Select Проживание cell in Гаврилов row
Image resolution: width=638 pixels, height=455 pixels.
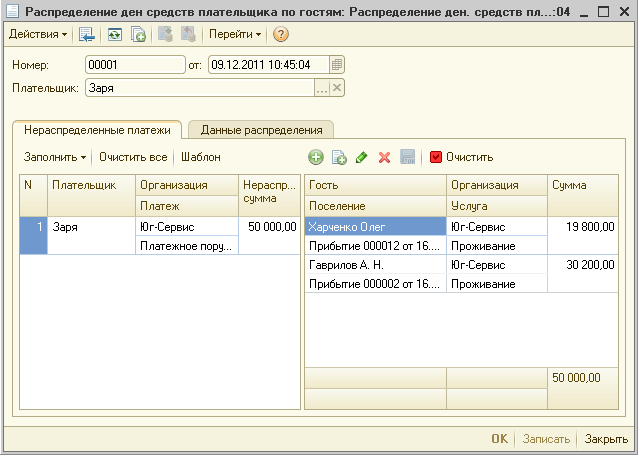click(497, 284)
